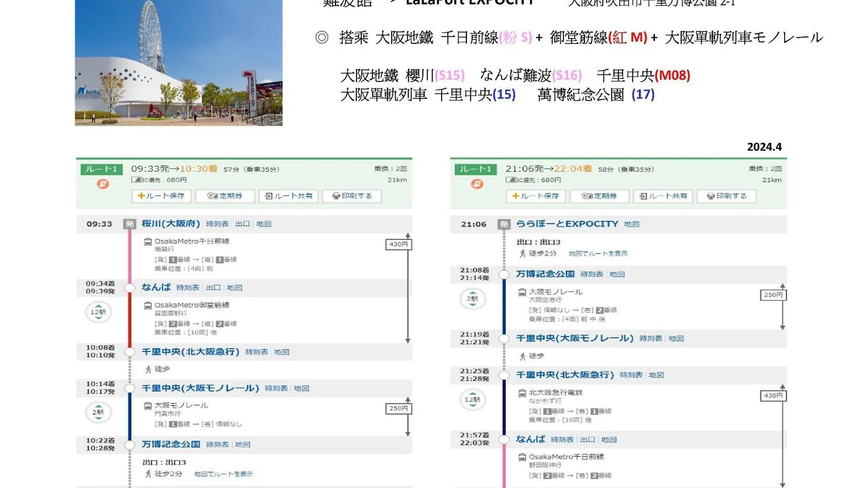Image resolution: width=868 pixels, height=488 pixels.
Task: Open なんば station link at 21:57
Action: [530, 439]
